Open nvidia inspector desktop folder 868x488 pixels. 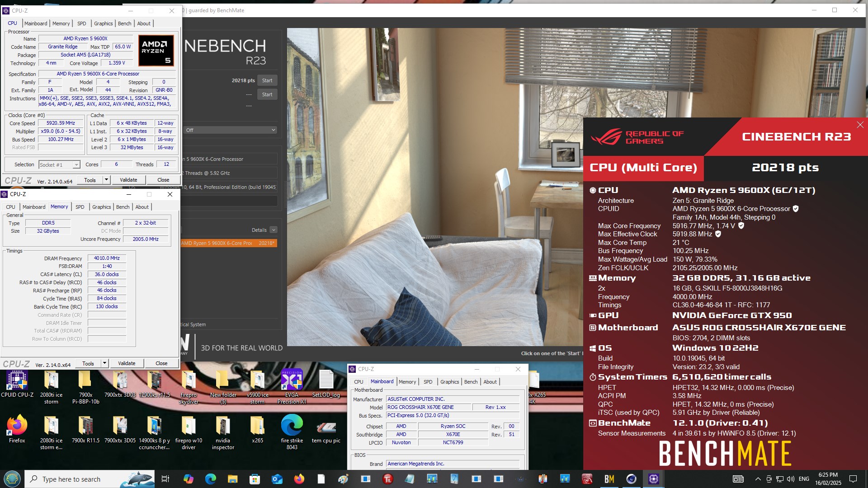point(223,432)
